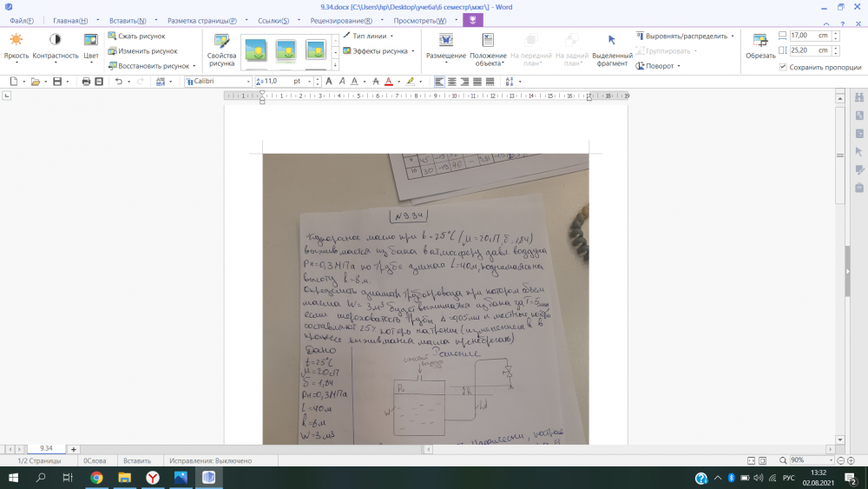The height and width of the screenshot is (489, 868).
Task: Open the 90% zoom level dropdown
Action: [x=831, y=460]
